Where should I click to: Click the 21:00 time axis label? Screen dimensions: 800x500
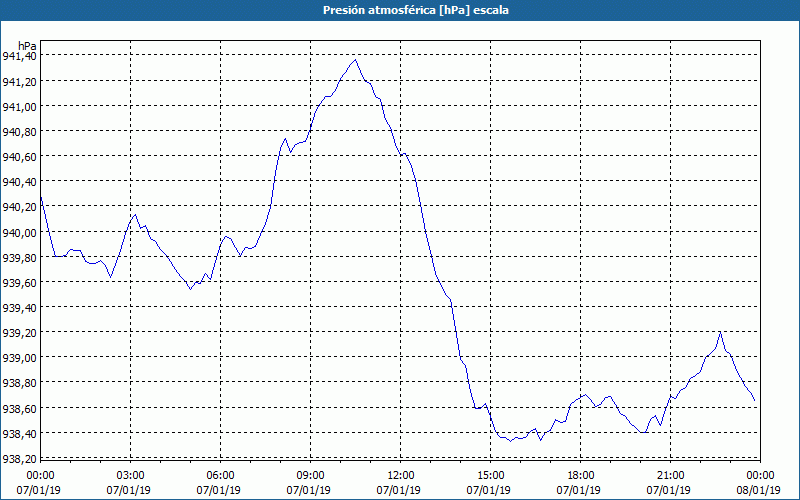click(670, 476)
